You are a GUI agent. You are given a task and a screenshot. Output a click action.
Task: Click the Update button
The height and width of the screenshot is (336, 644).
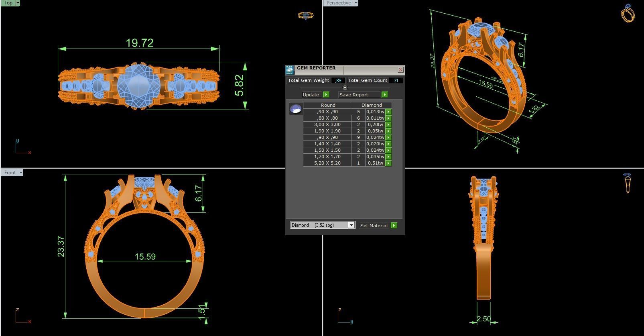(x=312, y=95)
